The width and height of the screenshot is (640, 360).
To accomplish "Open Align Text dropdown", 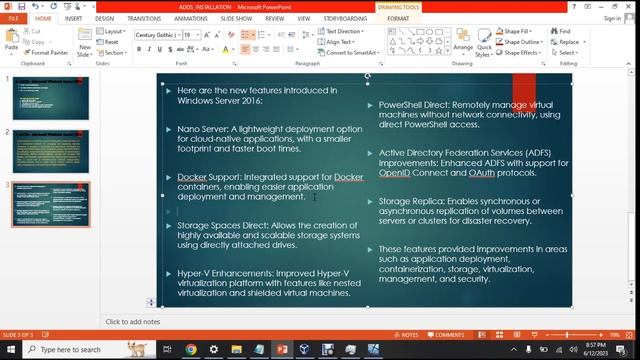I will pyautogui.click(x=336, y=42).
